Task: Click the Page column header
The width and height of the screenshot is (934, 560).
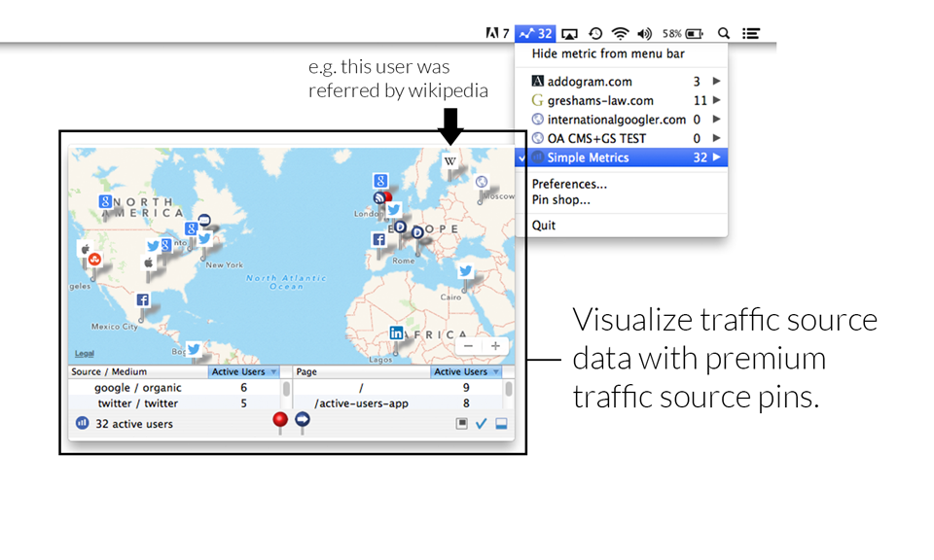Action: [x=362, y=372]
